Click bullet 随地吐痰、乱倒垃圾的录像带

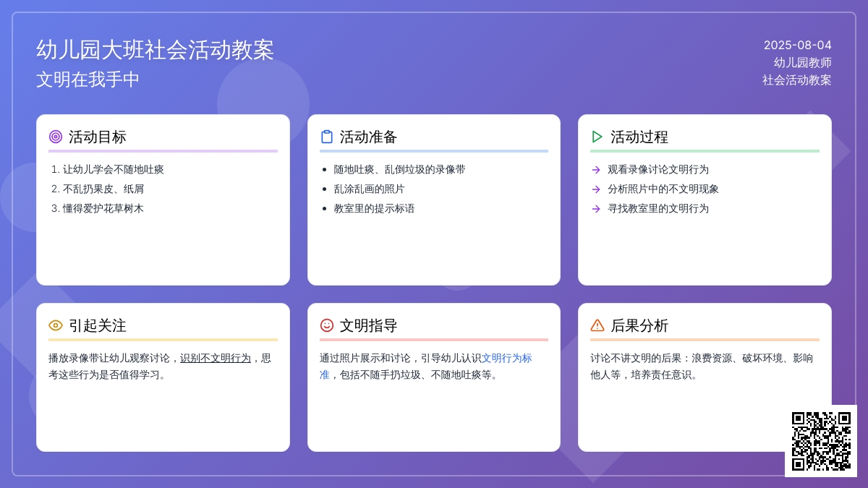tap(400, 170)
